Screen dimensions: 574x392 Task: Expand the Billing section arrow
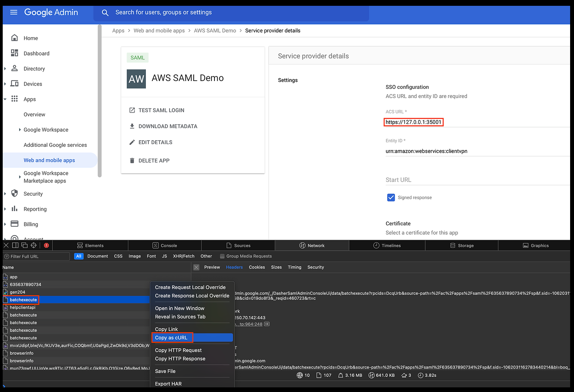pyautogui.click(x=5, y=224)
